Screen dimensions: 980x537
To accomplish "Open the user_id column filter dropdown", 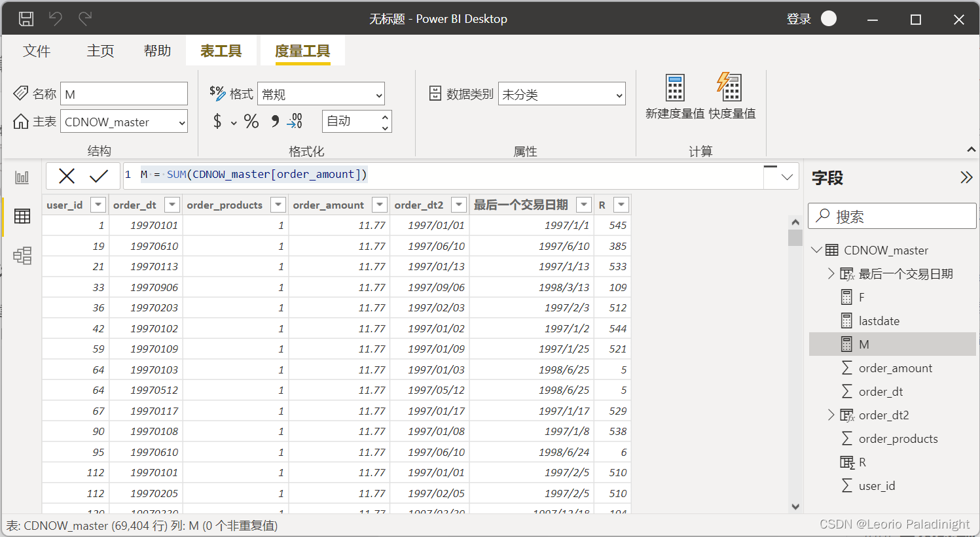I will [98, 205].
